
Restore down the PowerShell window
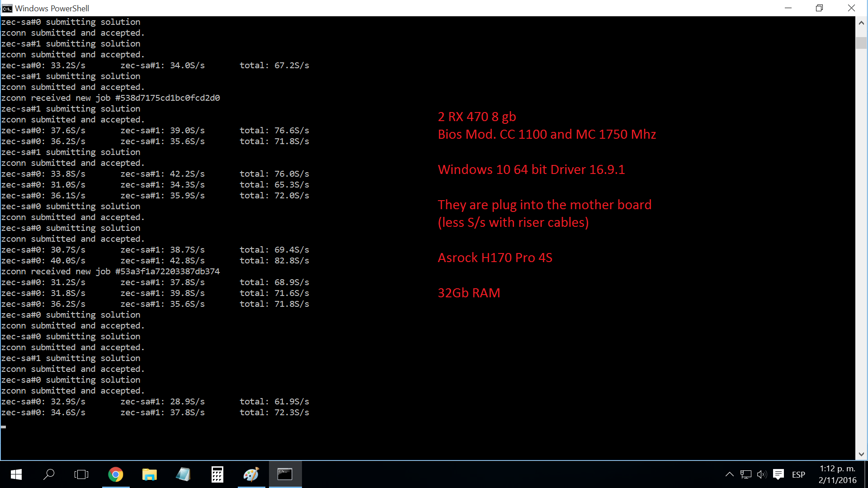819,8
